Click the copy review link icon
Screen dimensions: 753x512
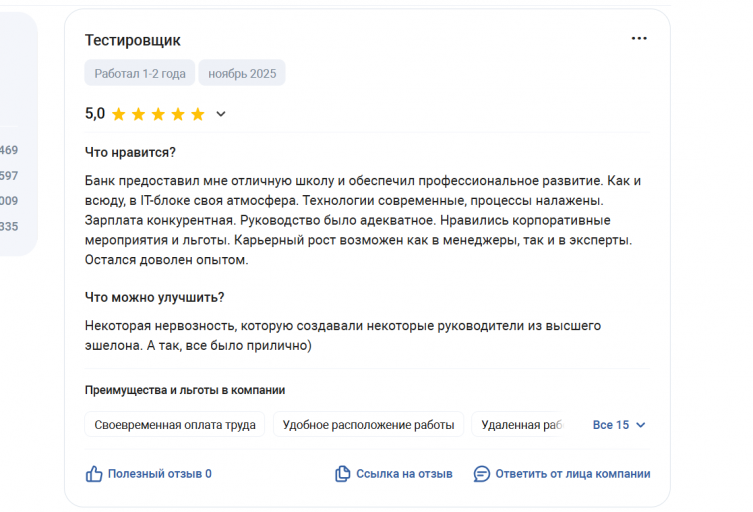pos(343,474)
